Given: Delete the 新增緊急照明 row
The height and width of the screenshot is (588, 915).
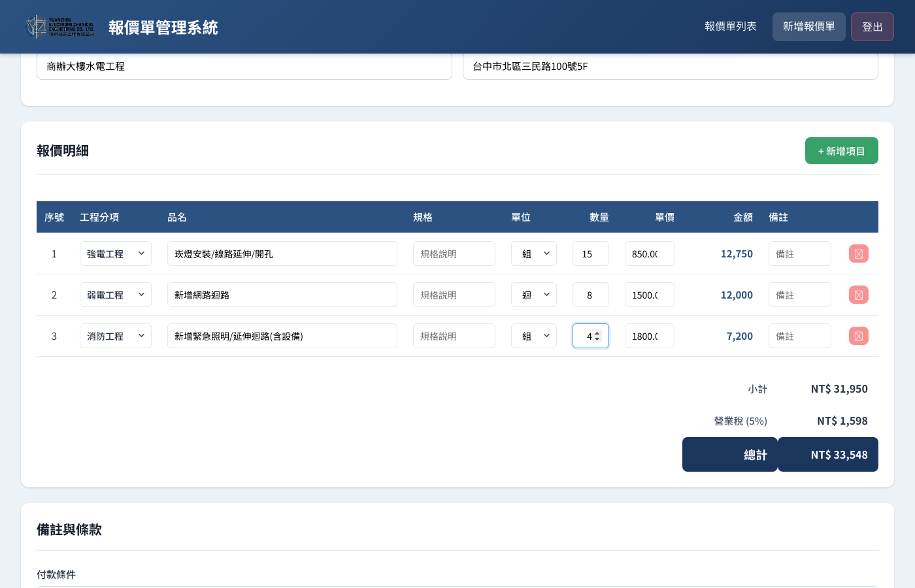Looking at the screenshot, I should click(858, 336).
